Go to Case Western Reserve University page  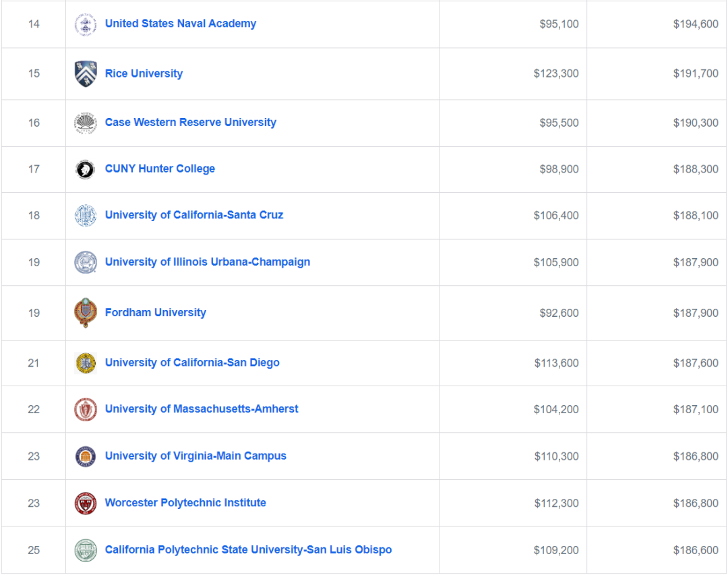[191, 122]
